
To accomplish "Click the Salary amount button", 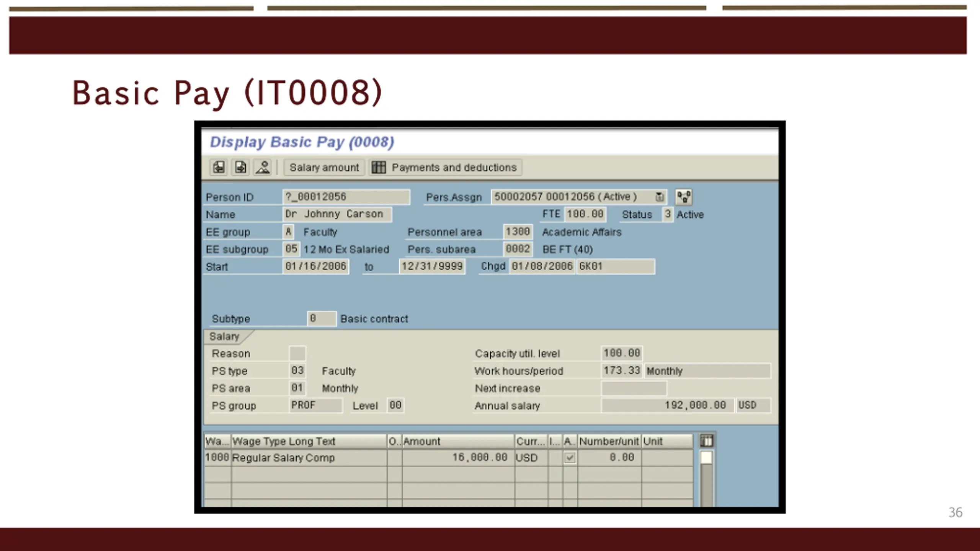I will coord(324,167).
